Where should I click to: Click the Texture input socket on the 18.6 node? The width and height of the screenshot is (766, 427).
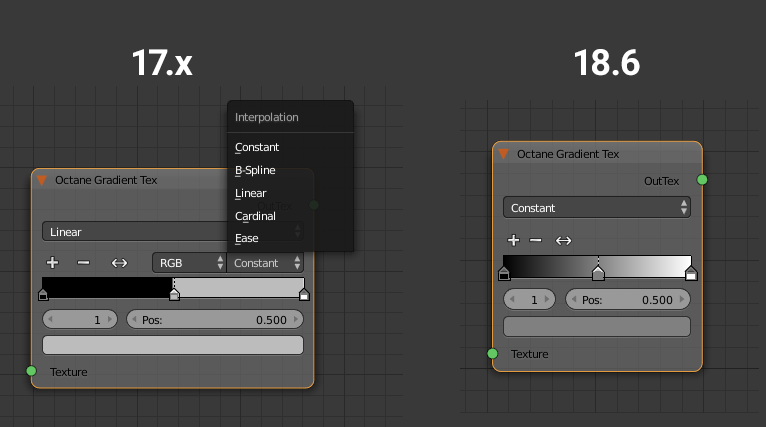[x=492, y=353]
